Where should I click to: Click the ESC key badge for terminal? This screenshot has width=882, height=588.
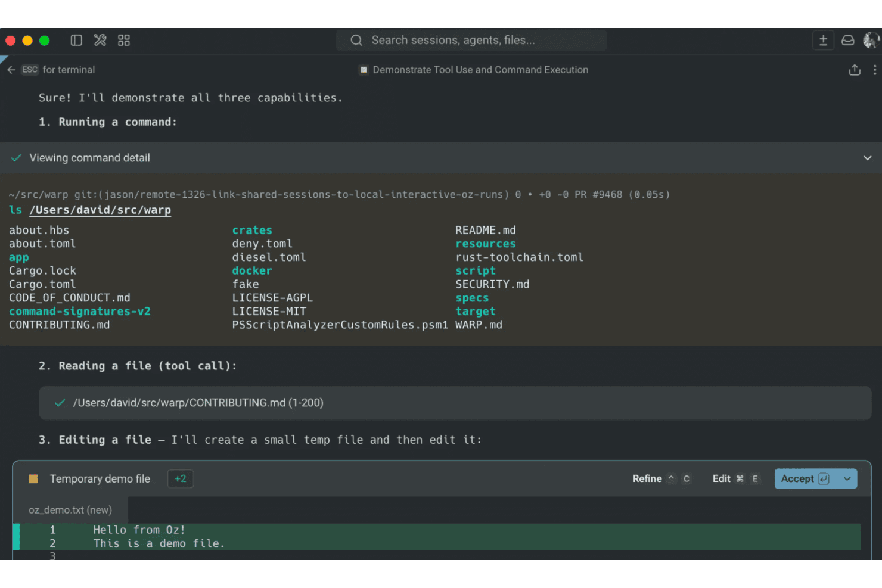[x=30, y=70]
